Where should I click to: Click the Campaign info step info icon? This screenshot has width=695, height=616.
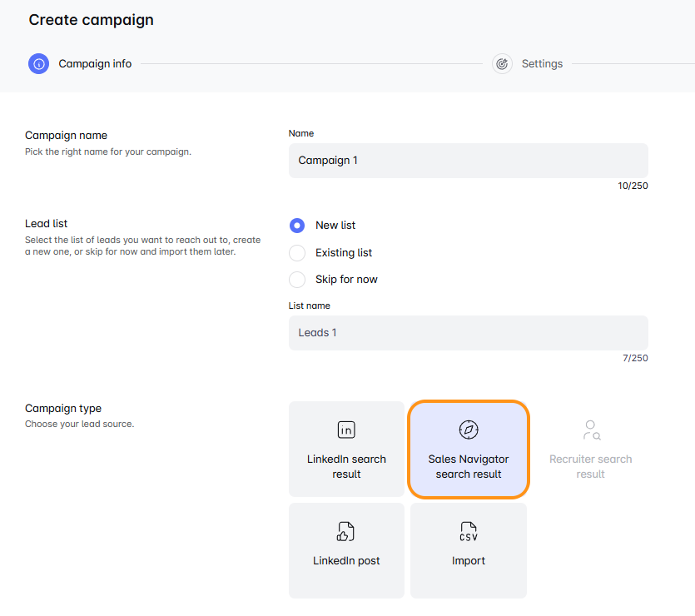point(39,64)
